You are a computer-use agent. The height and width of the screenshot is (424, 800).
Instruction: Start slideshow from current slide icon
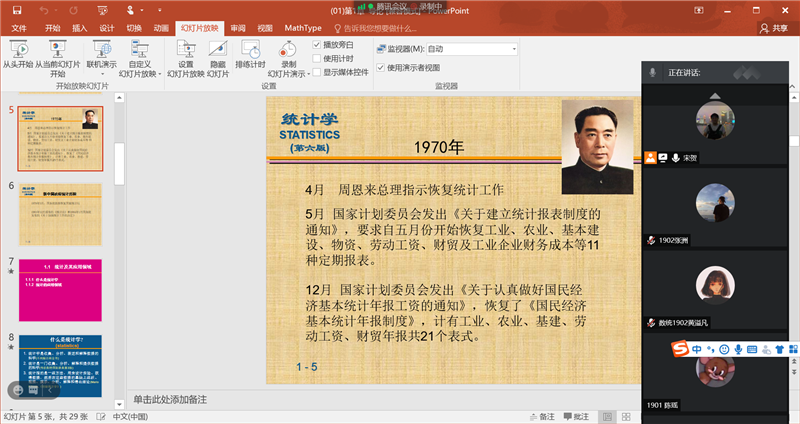(58, 49)
